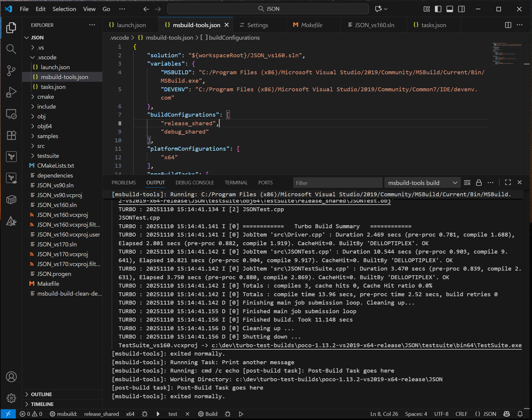Expand the OUTLINE section

pos(41,394)
